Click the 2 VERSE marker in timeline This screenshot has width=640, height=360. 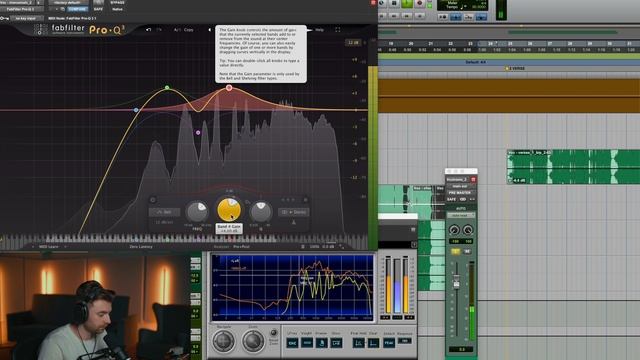[515, 69]
